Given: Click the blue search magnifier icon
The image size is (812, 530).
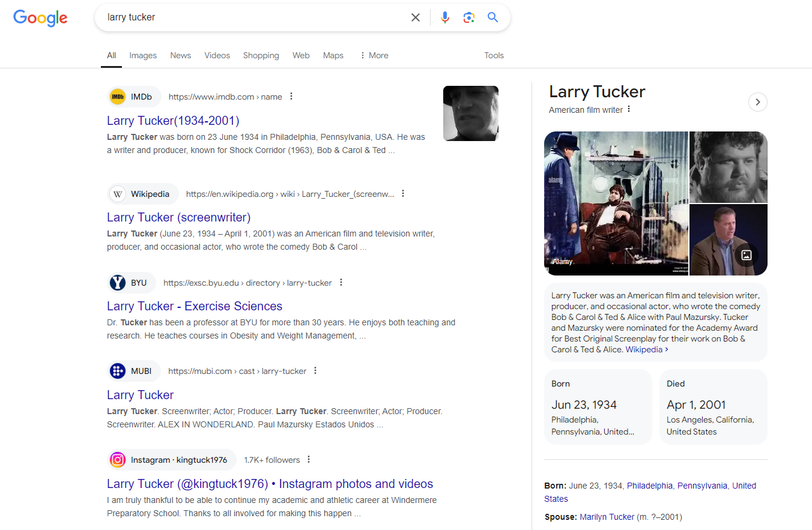Looking at the screenshot, I should 493,17.
